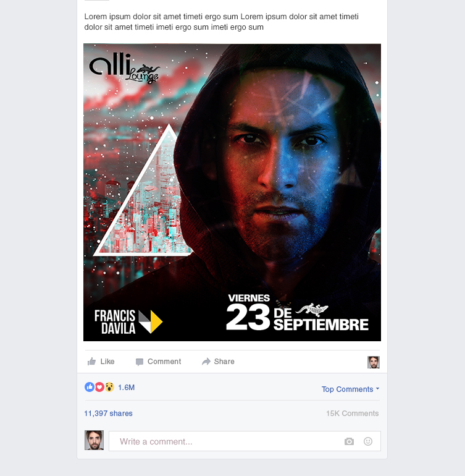This screenshot has width=465, height=476.
Task: Open profile selector thumbnail next to Share
Action: [x=374, y=362]
